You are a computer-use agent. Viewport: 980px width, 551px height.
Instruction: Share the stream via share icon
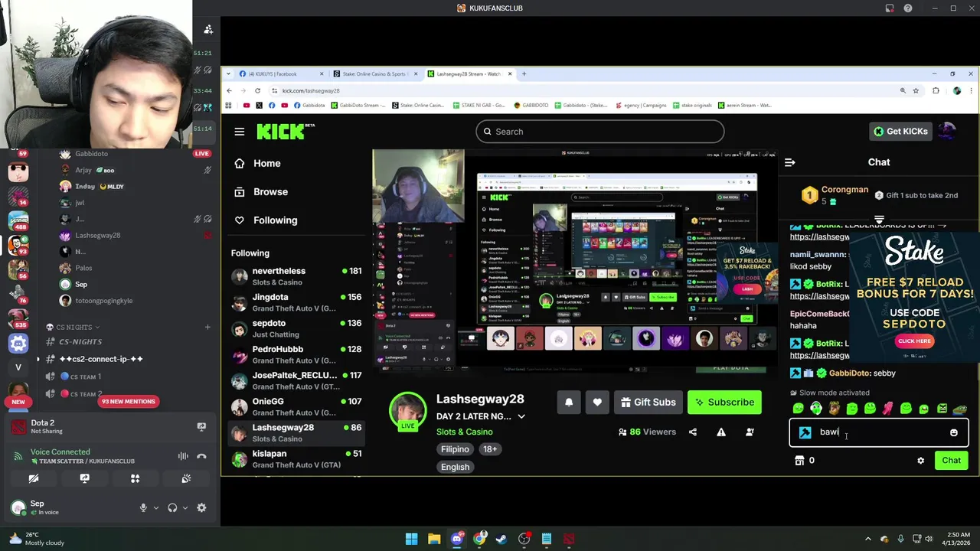click(x=693, y=432)
